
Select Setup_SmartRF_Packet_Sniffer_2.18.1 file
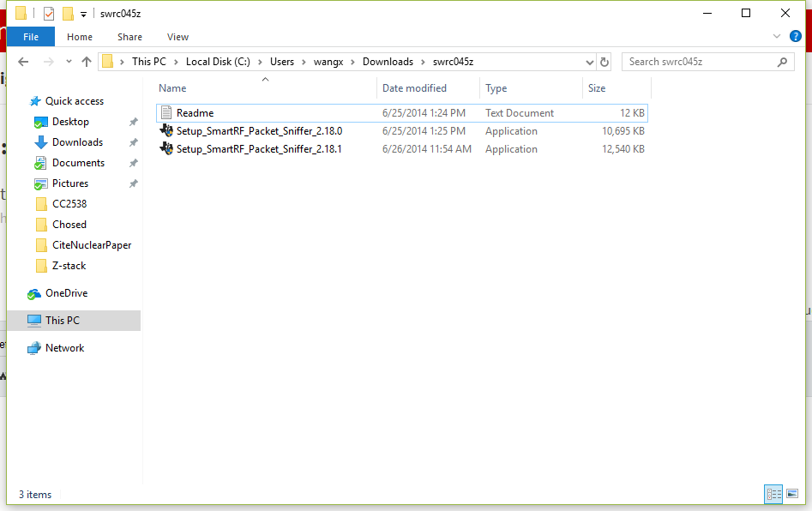[x=402, y=149]
